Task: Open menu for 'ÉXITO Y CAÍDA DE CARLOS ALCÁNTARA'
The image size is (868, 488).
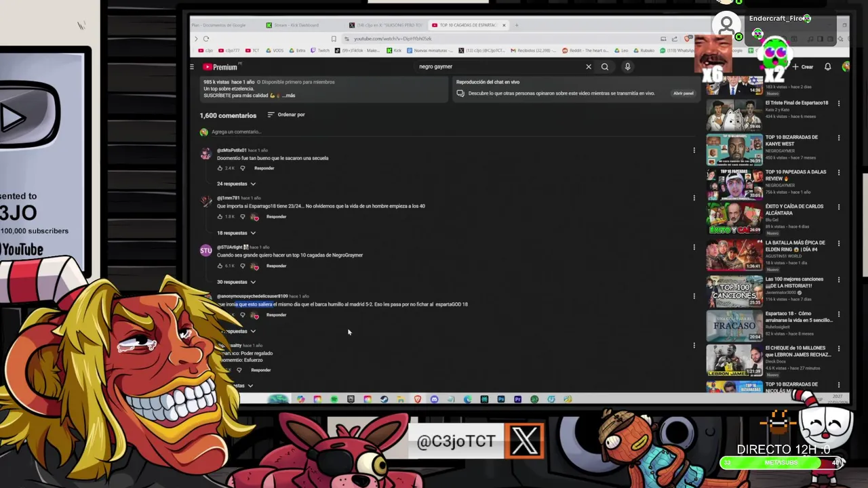Action: [839, 207]
